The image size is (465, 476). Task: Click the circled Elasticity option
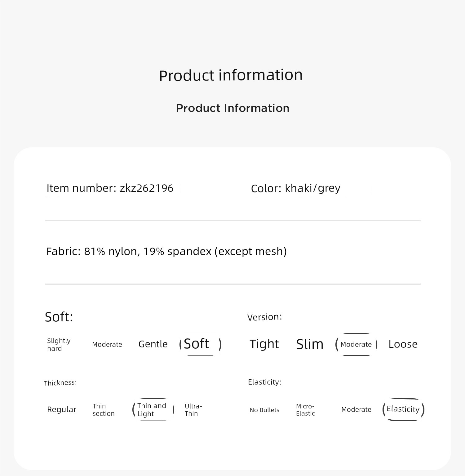(x=403, y=409)
